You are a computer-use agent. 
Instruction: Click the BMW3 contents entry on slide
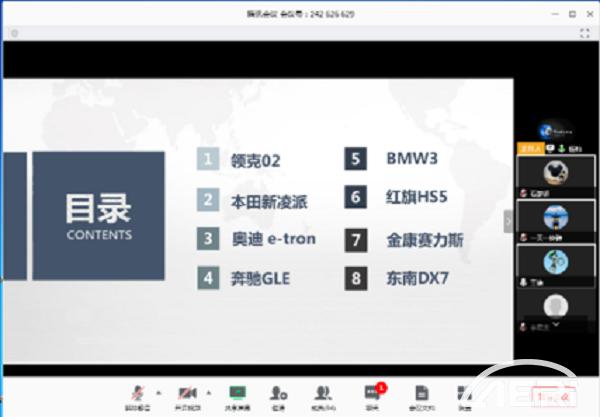[412, 158]
